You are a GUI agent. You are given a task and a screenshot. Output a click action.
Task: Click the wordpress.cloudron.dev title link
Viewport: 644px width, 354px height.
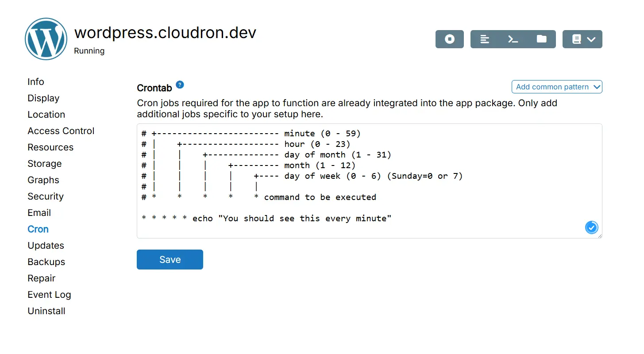(165, 33)
